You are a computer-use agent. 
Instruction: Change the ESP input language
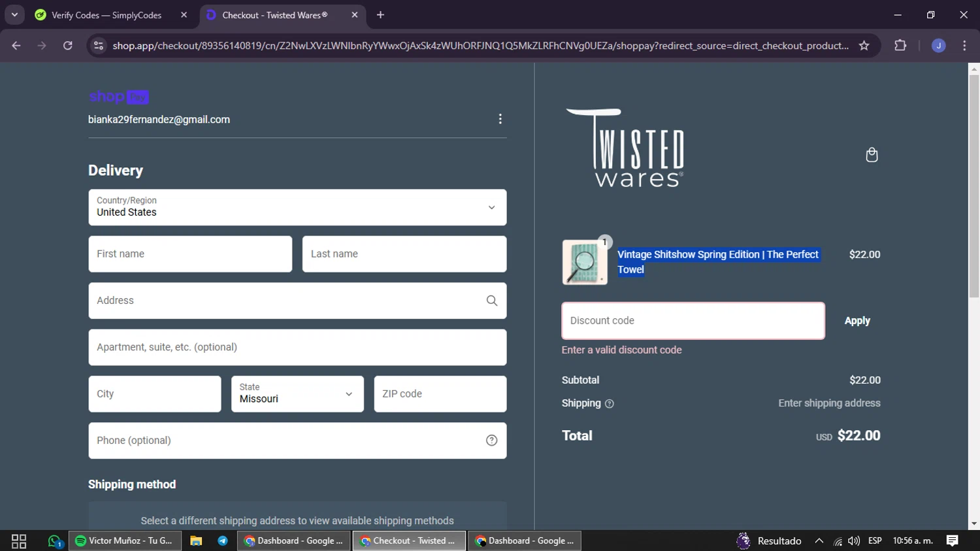point(875,541)
